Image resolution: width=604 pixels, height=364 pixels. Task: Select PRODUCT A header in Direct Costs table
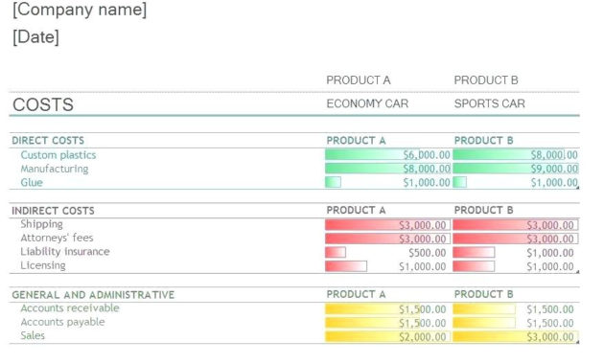point(356,141)
